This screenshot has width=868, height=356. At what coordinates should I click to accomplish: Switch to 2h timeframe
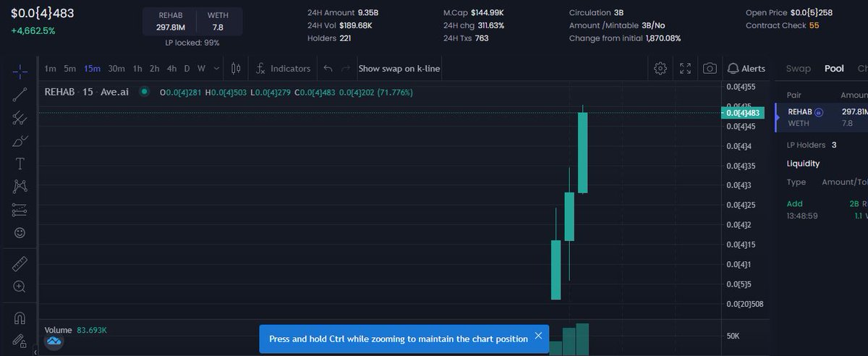(154, 69)
